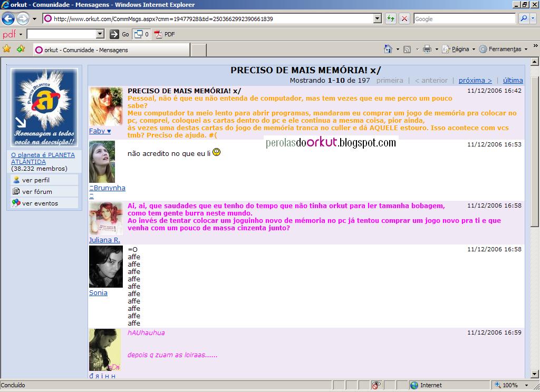Click ver fórum in sidebar
The image size is (540, 392).
[37, 192]
